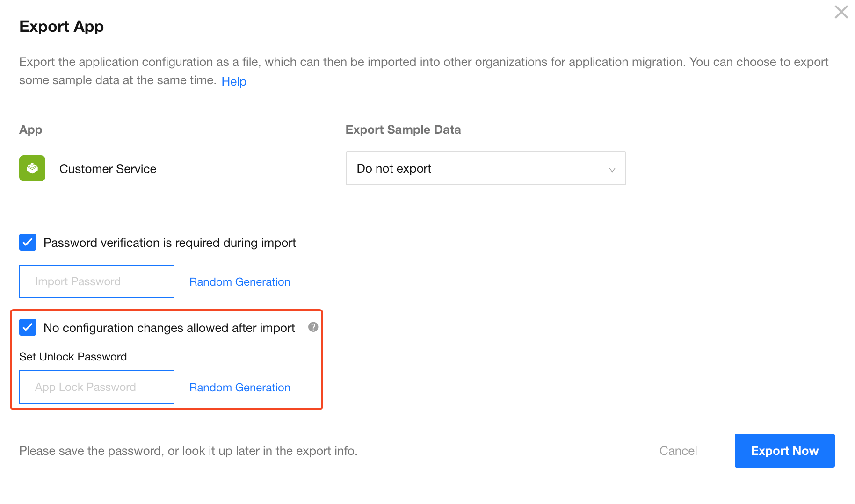The image size is (855, 504).
Task: Disable no configuration changes allowed checkbox
Action: [x=28, y=327]
